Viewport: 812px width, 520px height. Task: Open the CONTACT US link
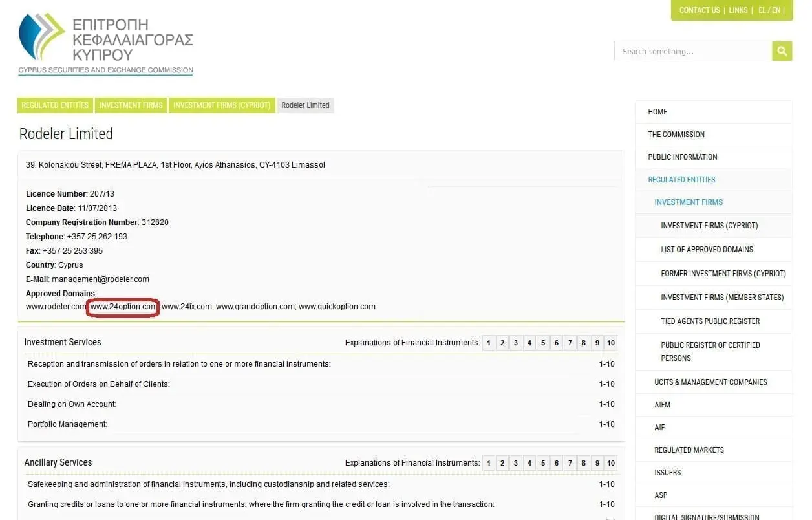point(700,10)
